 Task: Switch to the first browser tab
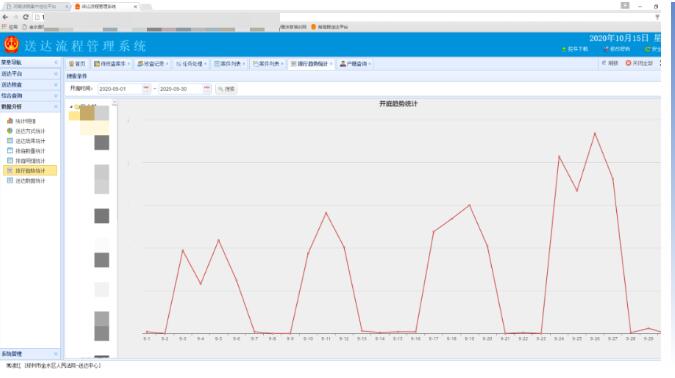tap(37, 6)
